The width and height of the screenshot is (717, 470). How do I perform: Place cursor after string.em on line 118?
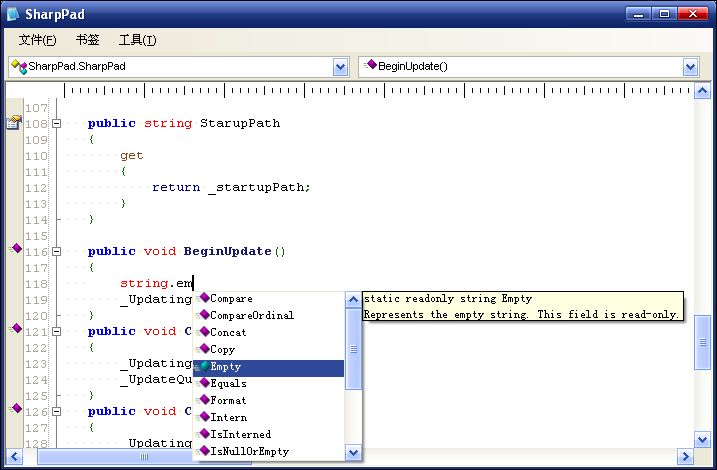pyautogui.click(x=193, y=283)
